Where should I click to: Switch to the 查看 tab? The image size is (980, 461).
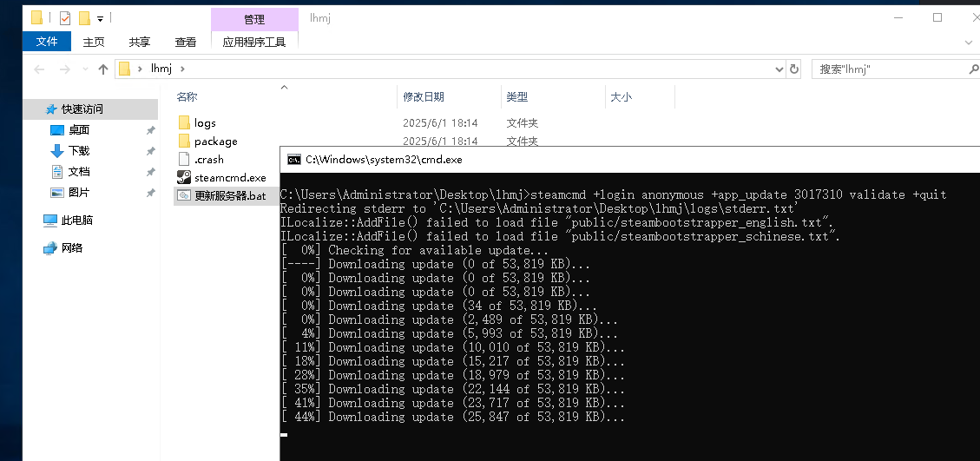coord(186,42)
